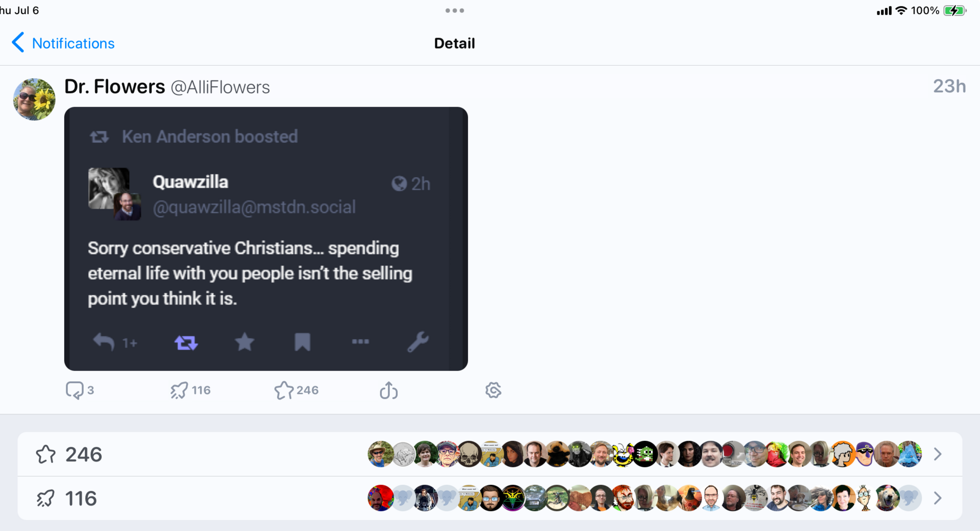
Task: Tap the Wi-Fi status icon
Action: (901, 11)
